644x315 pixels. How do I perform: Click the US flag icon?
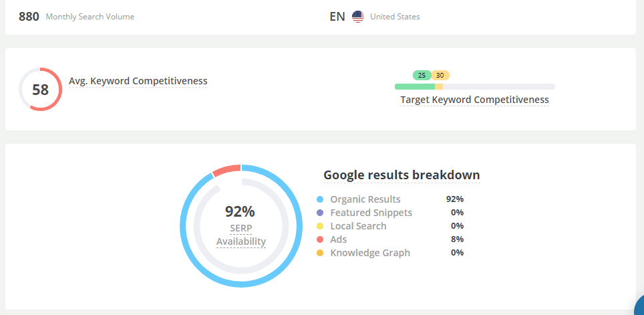[x=358, y=17]
